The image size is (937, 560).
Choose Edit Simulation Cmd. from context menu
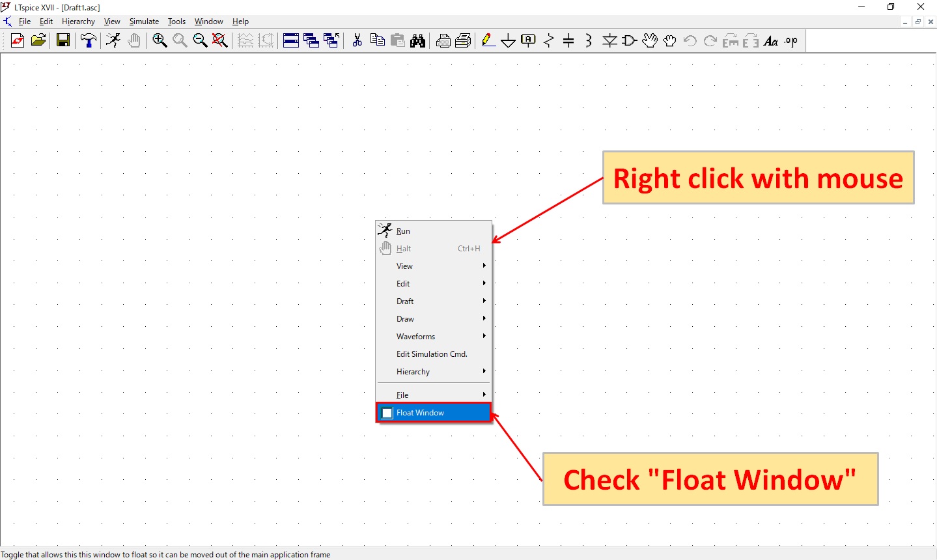coord(432,354)
